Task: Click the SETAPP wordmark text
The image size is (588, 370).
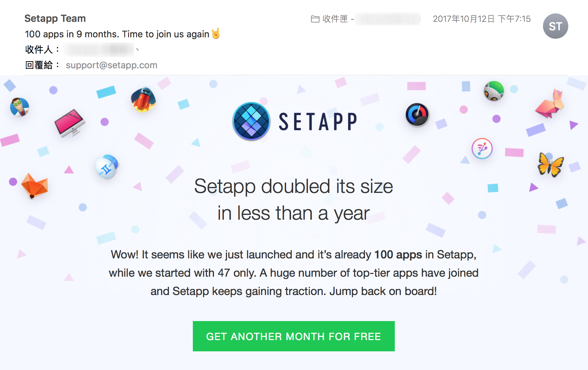Action: [318, 122]
